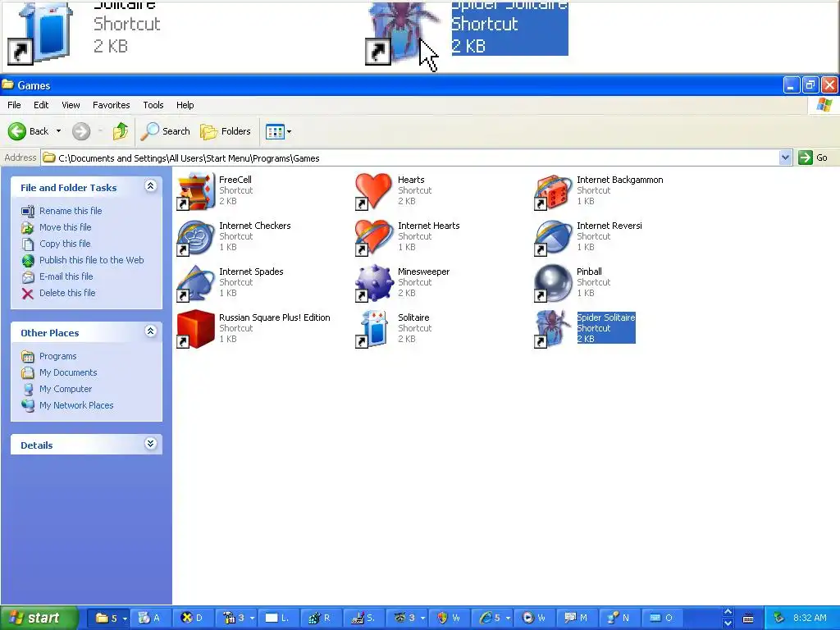Go up one folder level
This screenshot has width=840, height=630.
121,131
